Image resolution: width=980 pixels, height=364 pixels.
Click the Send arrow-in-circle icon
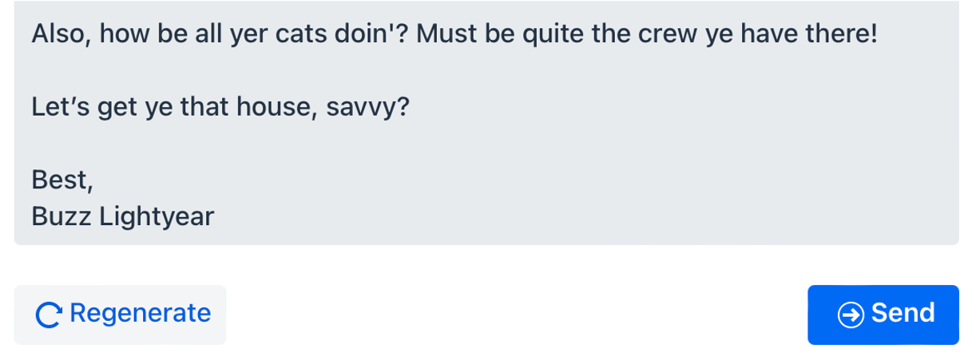851,315
